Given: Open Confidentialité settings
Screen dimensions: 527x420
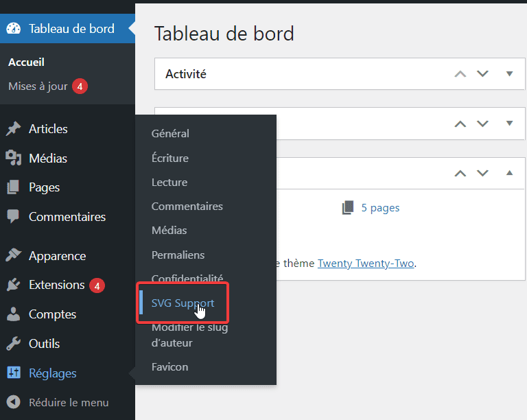Looking at the screenshot, I should [187, 278].
